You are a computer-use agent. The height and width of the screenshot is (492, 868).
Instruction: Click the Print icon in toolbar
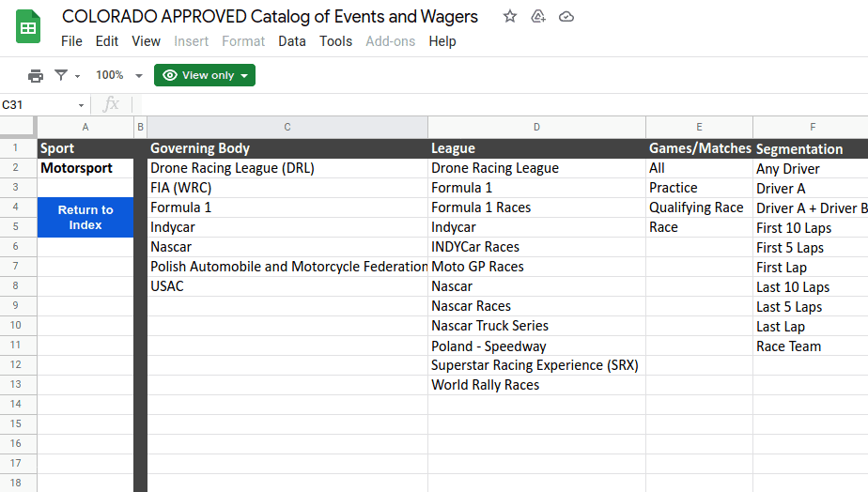pyautogui.click(x=36, y=75)
